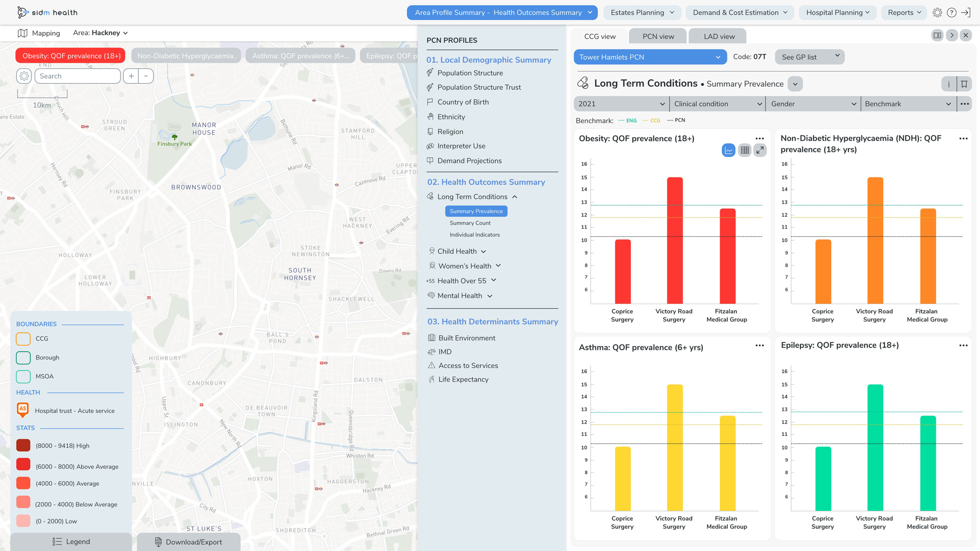Open the 2021 year dropdown

(621, 104)
